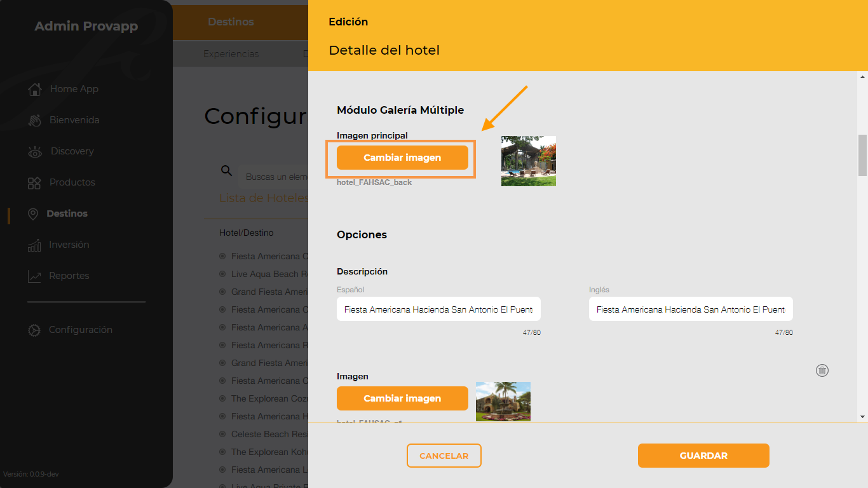Click the Lista de Hoteles heading
The width and height of the screenshot is (868, 488).
click(x=264, y=198)
